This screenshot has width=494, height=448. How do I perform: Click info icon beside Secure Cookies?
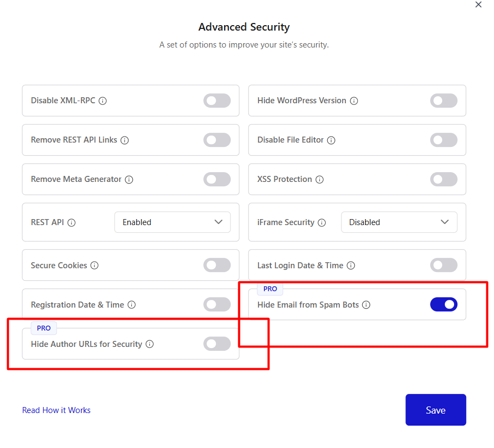click(x=95, y=266)
